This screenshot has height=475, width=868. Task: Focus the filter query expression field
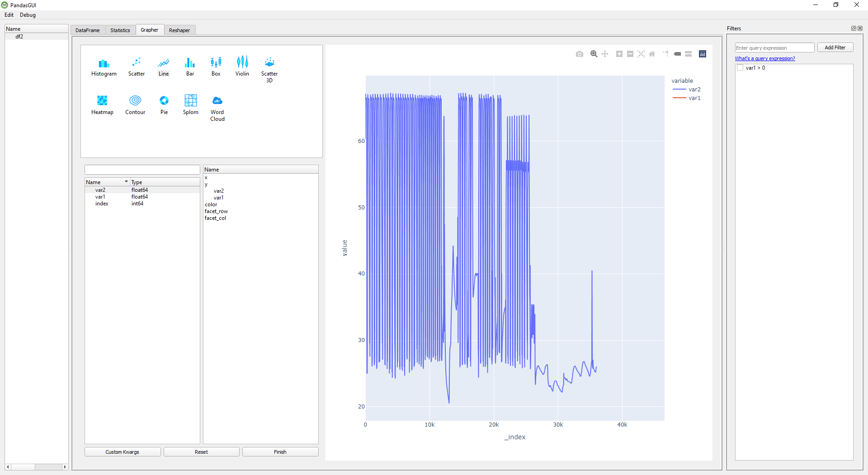[x=774, y=47]
